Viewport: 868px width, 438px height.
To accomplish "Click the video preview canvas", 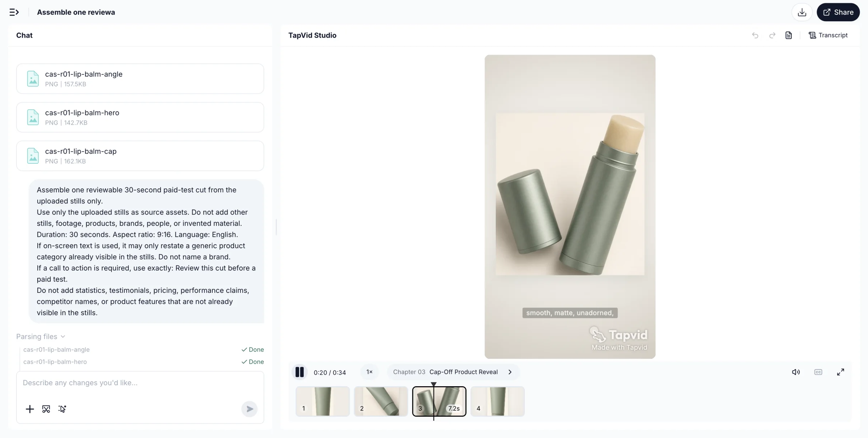I will pyautogui.click(x=570, y=207).
